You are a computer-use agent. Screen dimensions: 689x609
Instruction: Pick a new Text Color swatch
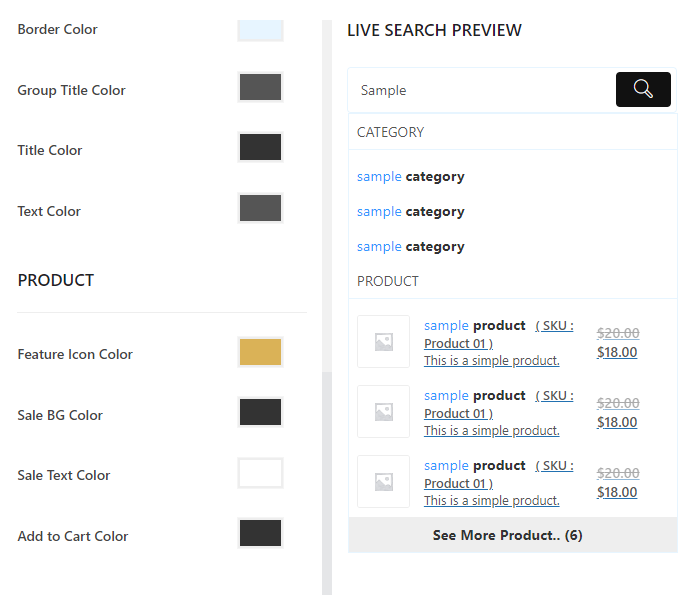coord(260,209)
